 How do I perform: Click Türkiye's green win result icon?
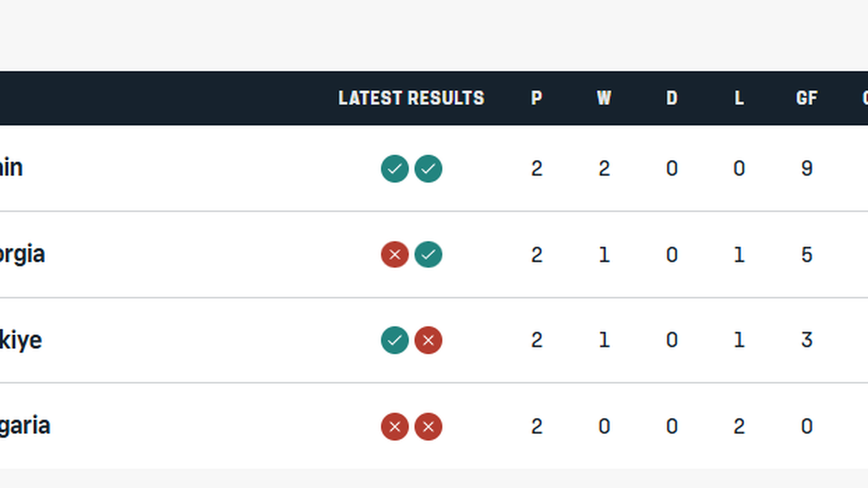click(x=394, y=341)
